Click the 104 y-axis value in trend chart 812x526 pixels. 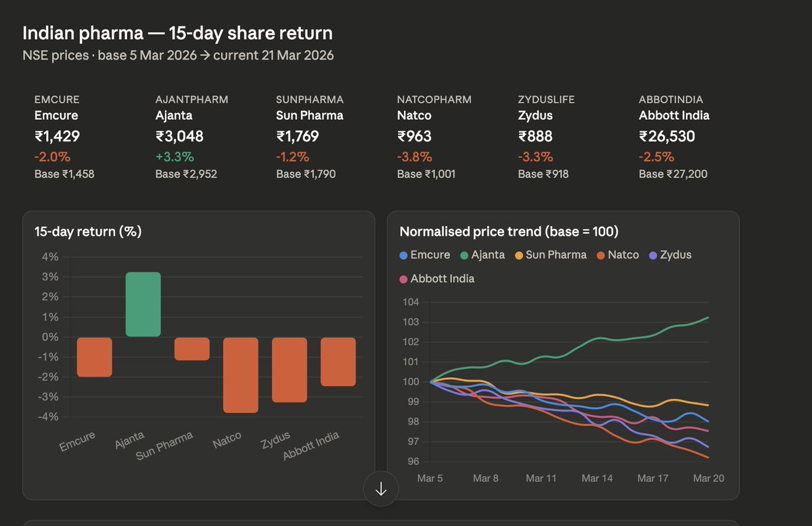(x=411, y=301)
